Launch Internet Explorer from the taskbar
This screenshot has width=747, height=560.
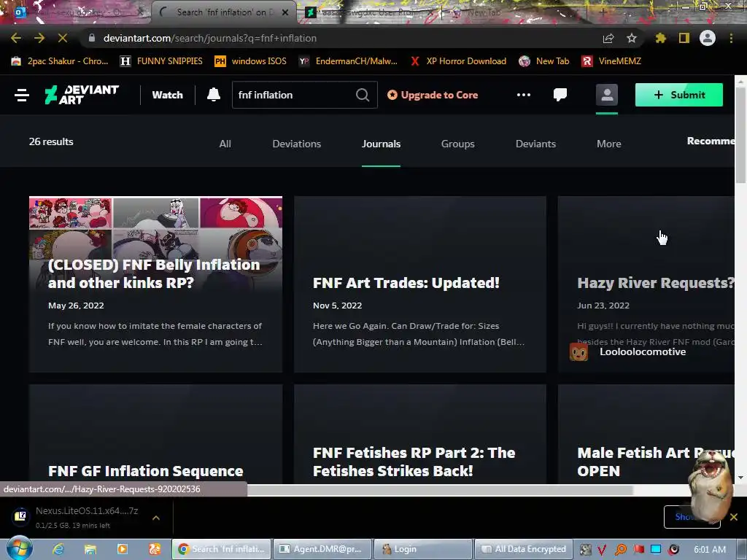pos(58,549)
